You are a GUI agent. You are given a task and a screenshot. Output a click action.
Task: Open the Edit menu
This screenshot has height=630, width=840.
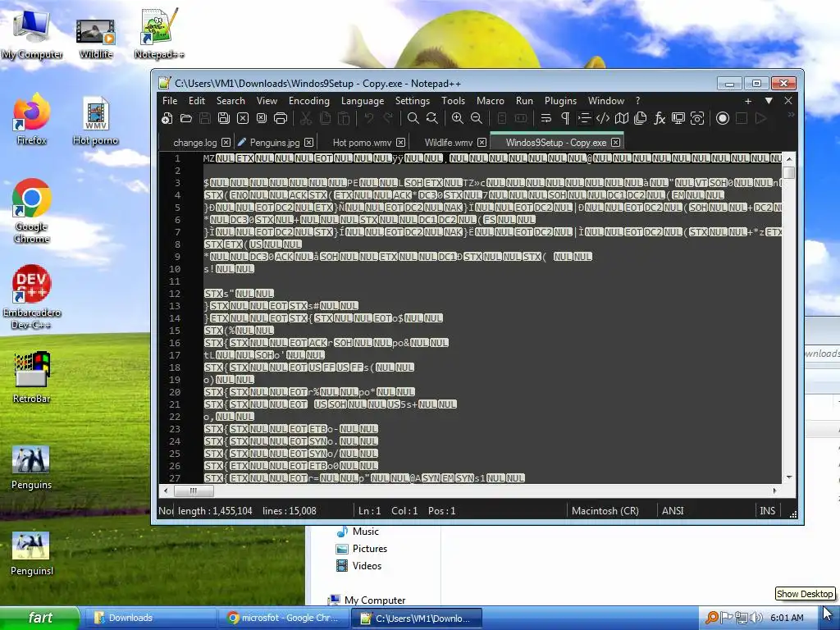coord(197,101)
